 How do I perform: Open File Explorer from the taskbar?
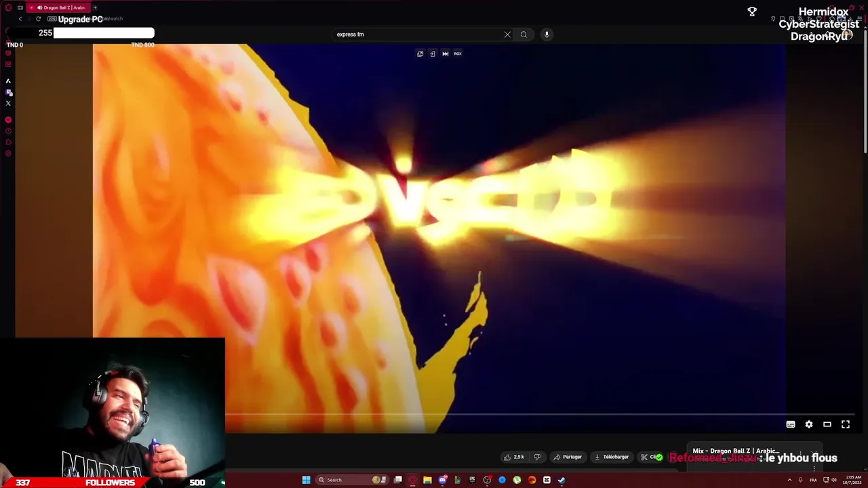tap(427, 480)
